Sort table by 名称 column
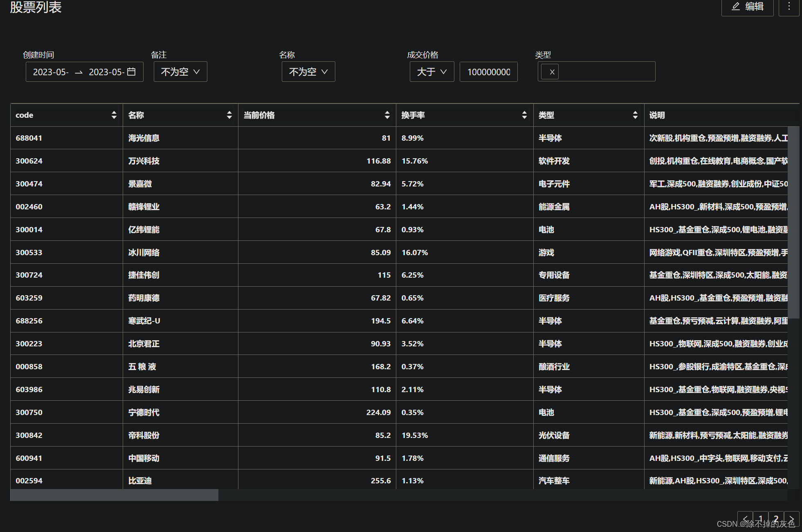802x532 pixels. click(x=229, y=115)
